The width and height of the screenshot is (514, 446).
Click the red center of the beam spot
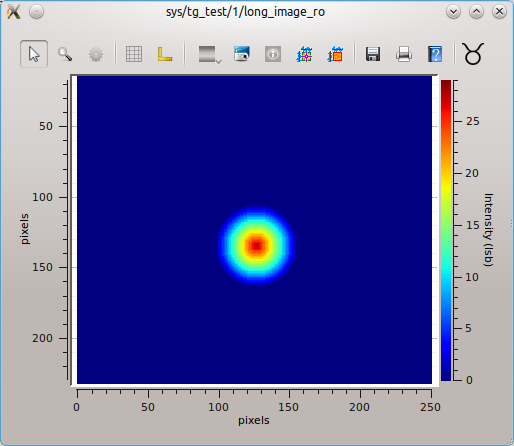pos(256,246)
